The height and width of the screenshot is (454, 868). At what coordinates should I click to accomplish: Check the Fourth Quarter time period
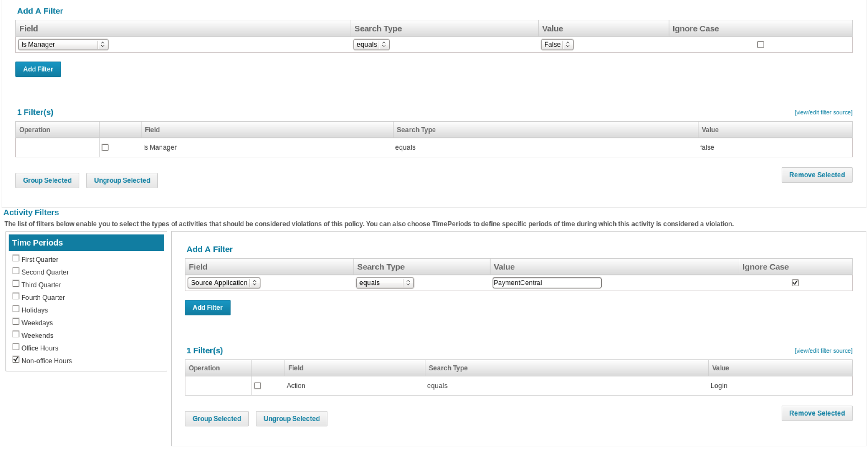point(16,296)
